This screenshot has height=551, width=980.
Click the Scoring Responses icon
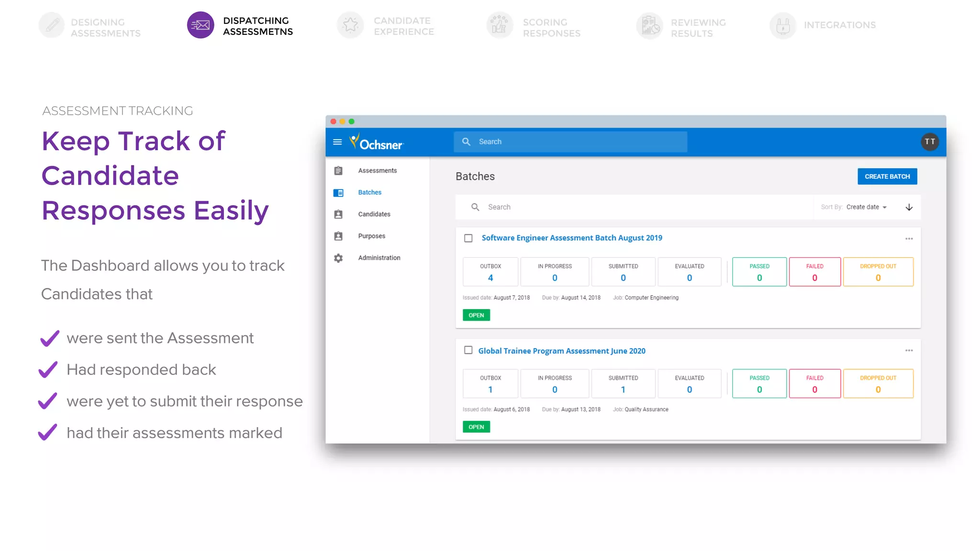500,25
